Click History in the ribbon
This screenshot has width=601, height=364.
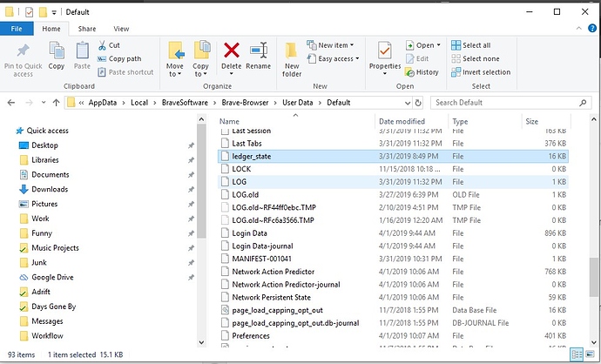[x=422, y=72]
